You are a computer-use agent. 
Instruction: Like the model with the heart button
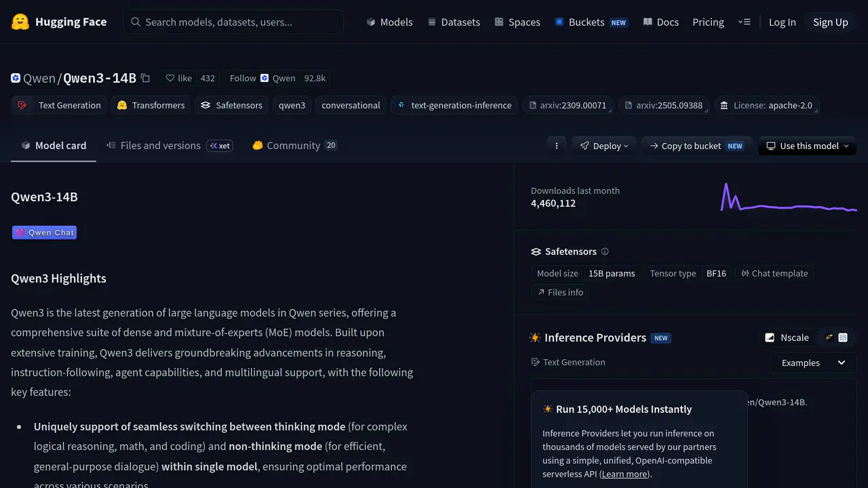pos(179,78)
